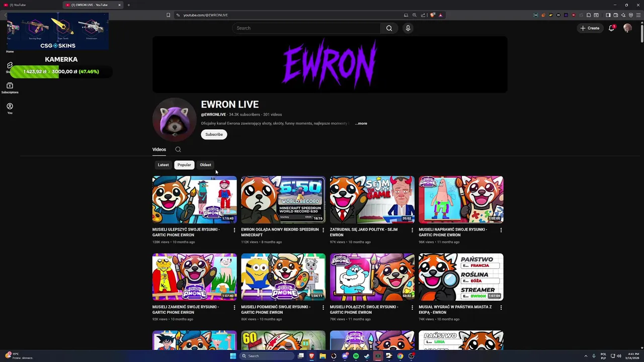Open Discord from the taskbar
644x362 pixels.
coord(345,356)
